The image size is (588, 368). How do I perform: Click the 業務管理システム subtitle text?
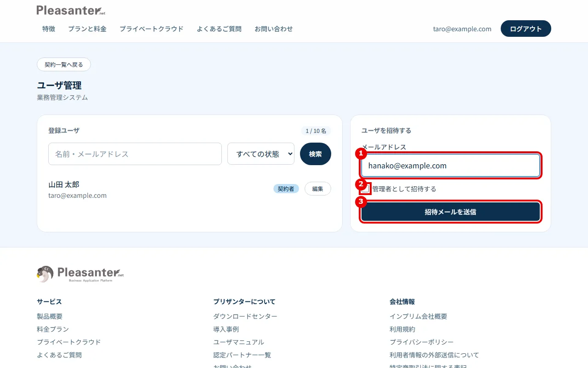(x=62, y=98)
